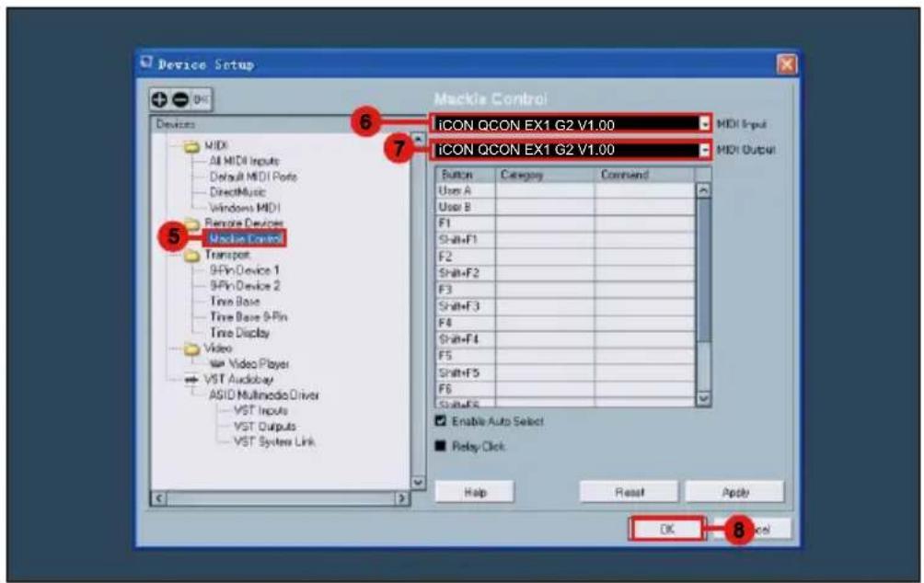Select the Shift+F3 row
924x583 pixels.
point(565,307)
